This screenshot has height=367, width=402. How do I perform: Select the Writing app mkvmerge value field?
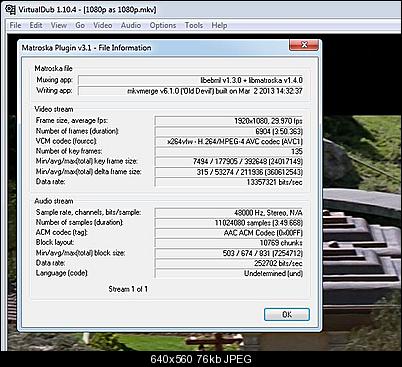coord(190,91)
